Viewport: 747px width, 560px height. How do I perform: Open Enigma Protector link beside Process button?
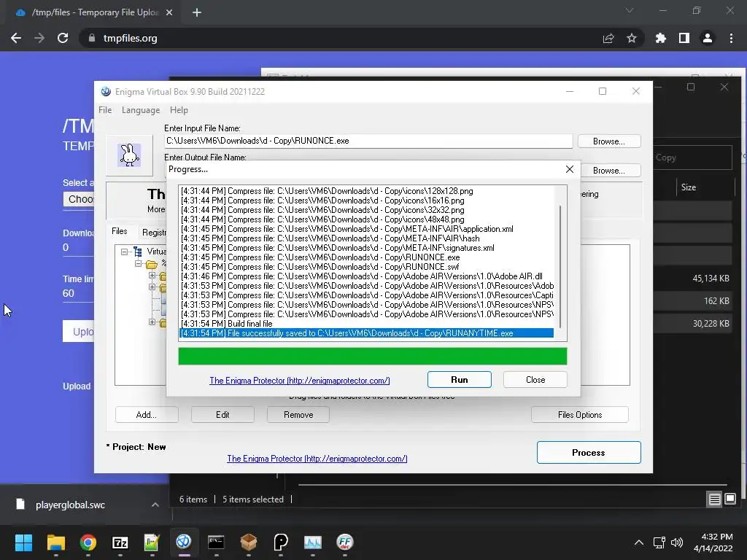click(317, 459)
